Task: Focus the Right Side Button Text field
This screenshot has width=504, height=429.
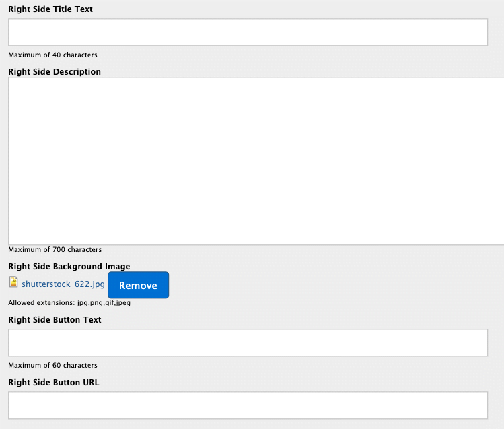Action: [248, 343]
